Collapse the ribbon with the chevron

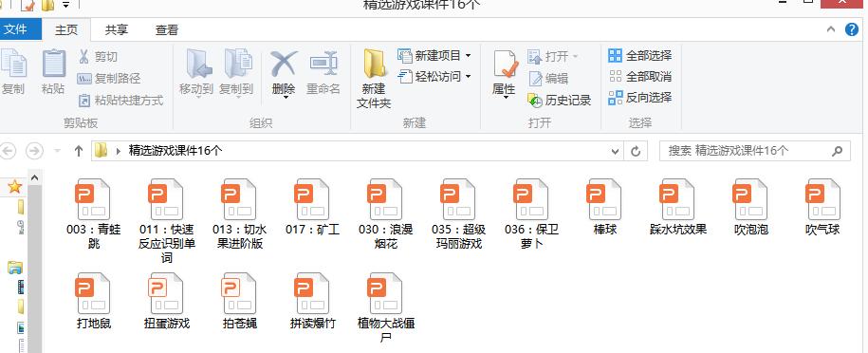[830, 30]
